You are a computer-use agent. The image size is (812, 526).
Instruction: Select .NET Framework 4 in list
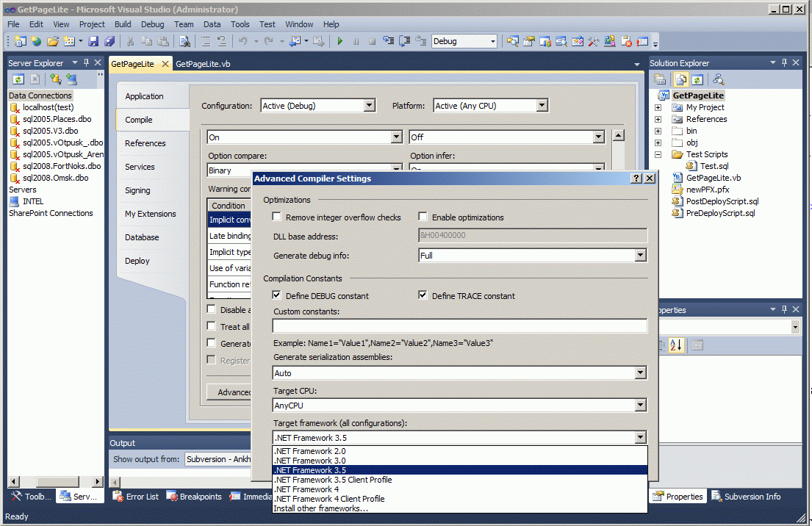(x=460, y=489)
